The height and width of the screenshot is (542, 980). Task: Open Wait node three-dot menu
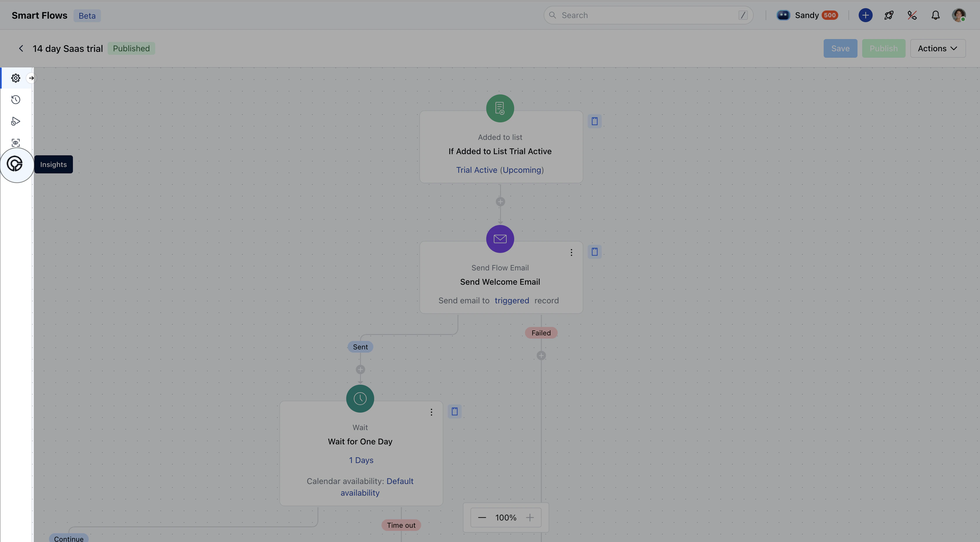point(431,412)
